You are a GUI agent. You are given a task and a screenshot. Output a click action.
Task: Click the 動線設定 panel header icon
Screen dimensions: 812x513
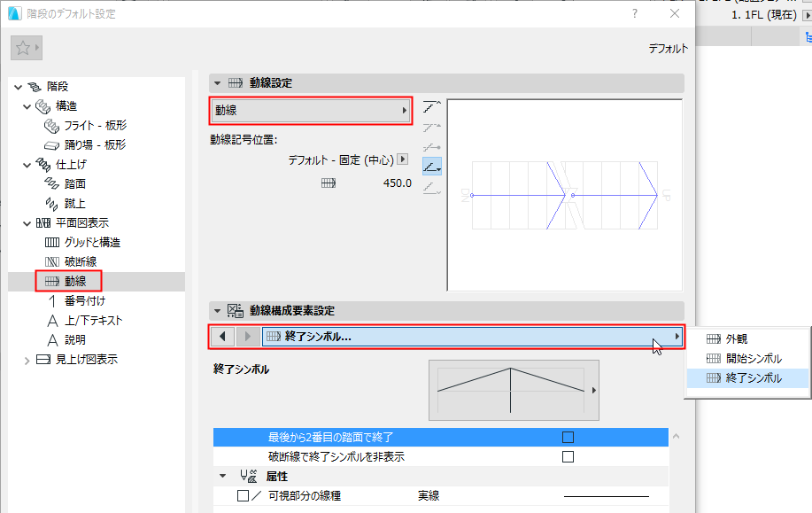(236, 83)
